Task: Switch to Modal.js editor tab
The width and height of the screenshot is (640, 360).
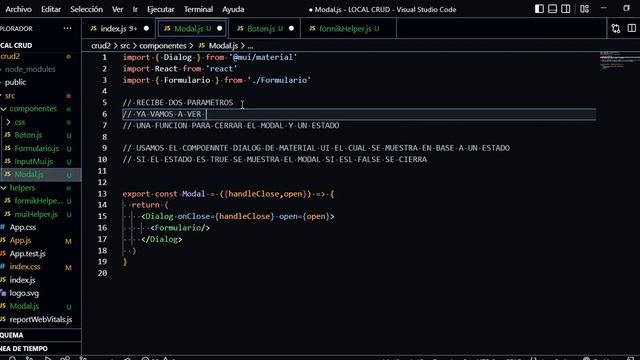Action: (x=192, y=29)
